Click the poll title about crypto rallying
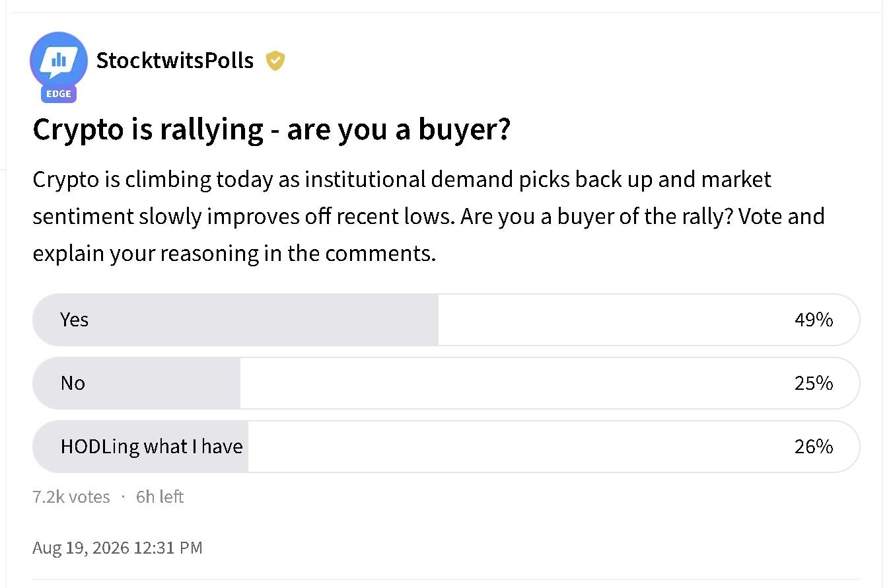This screenshot has height=588, width=893. tap(271, 130)
